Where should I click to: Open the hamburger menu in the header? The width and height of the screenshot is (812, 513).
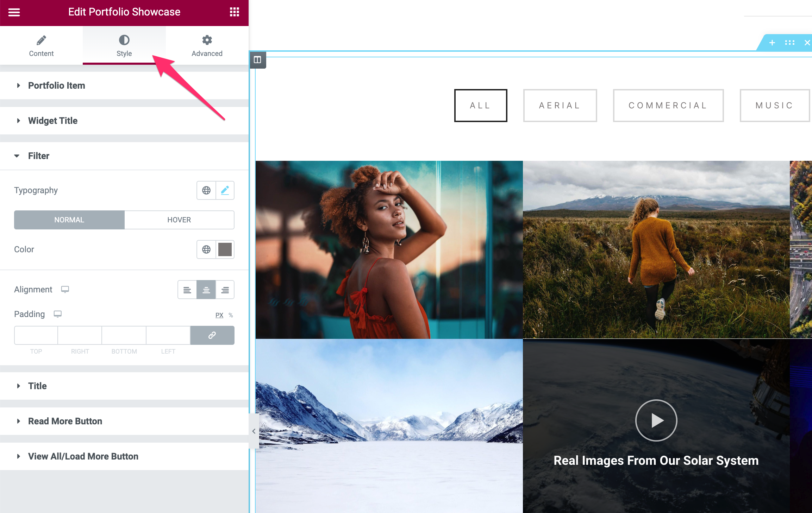(x=14, y=12)
